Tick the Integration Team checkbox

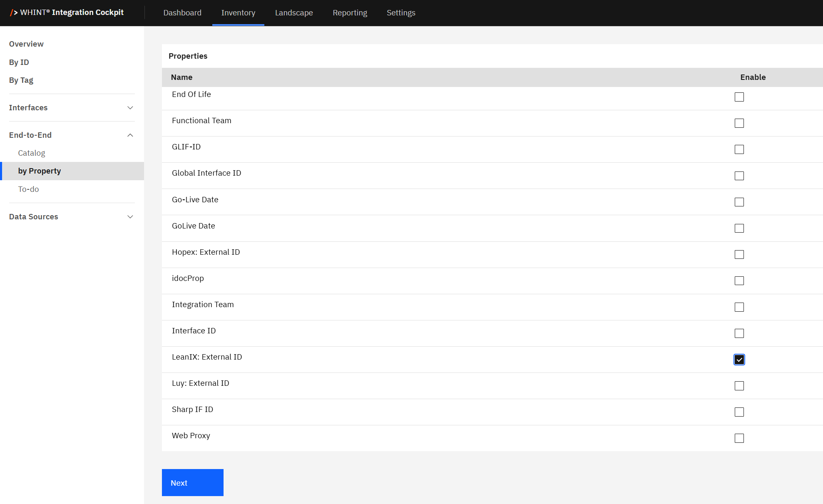tap(739, 307)
